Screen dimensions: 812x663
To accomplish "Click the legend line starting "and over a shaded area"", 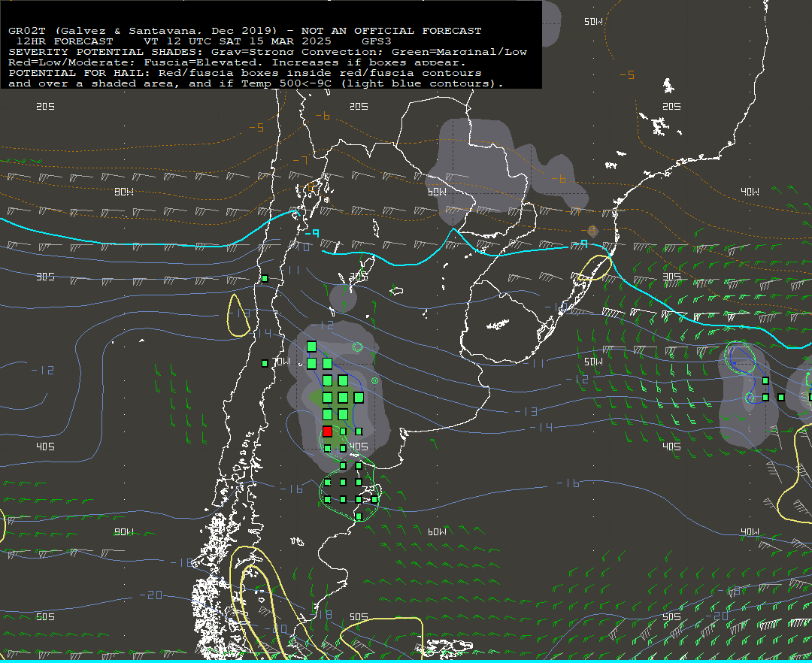I will click(256, 83).
